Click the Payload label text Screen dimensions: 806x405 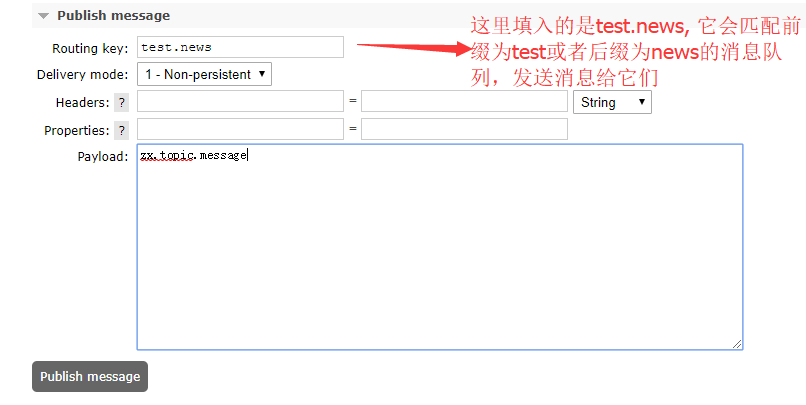point(103,156)
